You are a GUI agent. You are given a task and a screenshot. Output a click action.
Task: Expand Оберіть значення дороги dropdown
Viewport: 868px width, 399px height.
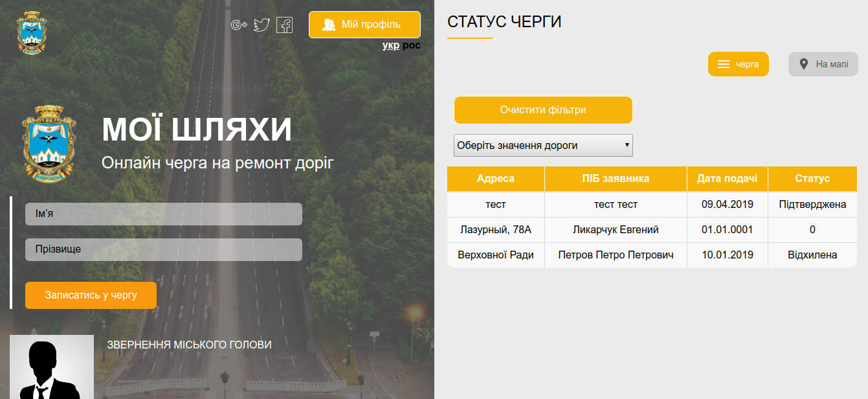coord(543,146)
